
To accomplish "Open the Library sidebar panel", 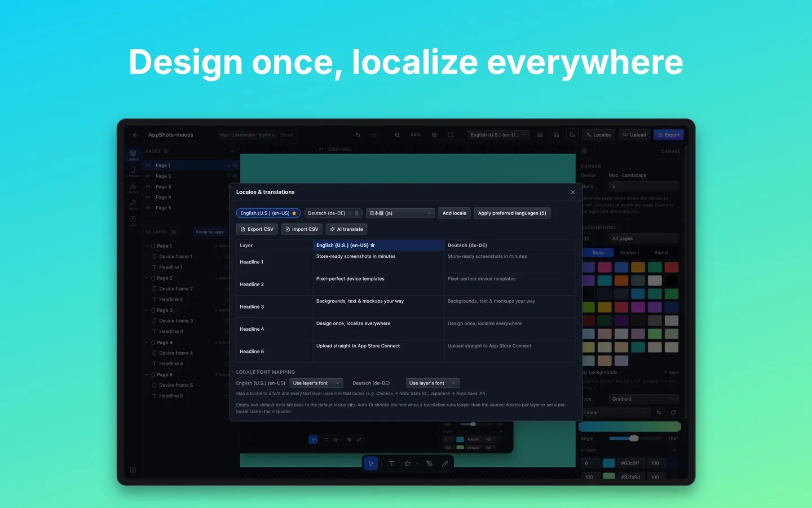I will pyautogui.click(x=133, y=188).
